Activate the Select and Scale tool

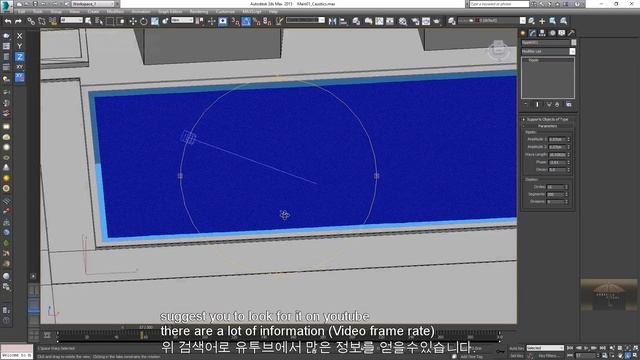(155, 21)
